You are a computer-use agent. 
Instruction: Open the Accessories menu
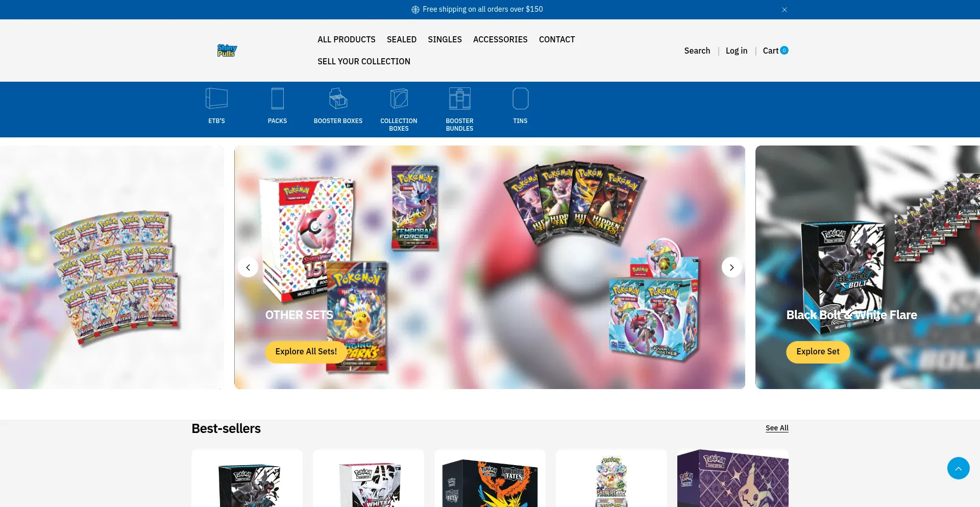[500, 39]
